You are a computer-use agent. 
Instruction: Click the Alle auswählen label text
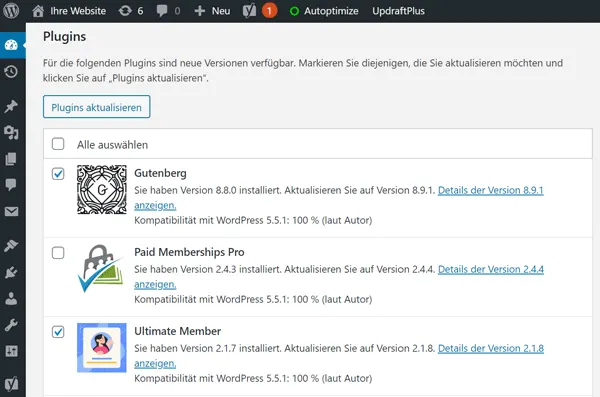point(112,145)
